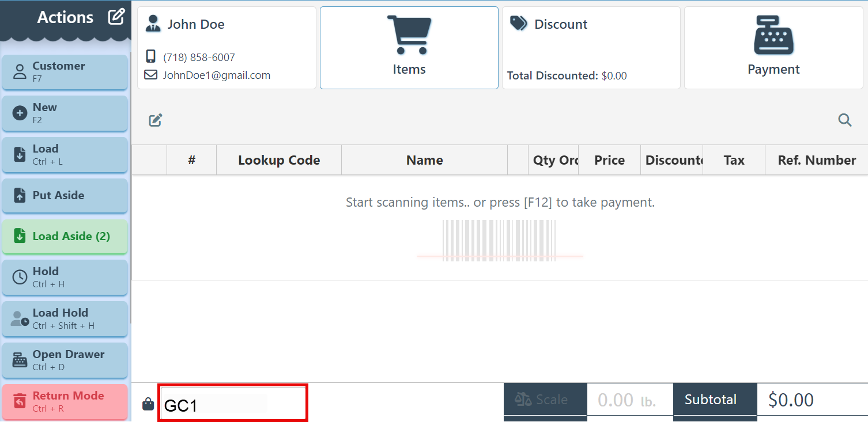The width and height of the screenshot is (868, 422).
Task: Select the John Doe customer card
Action: pos(227,48)
